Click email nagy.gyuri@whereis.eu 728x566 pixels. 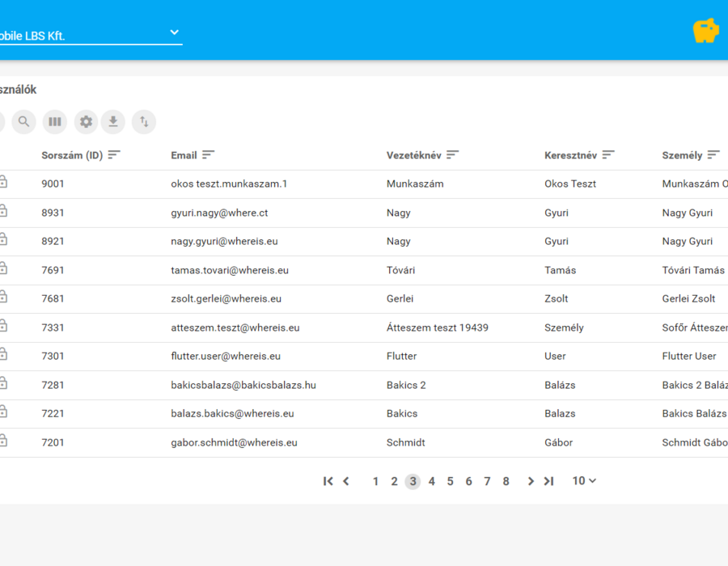[x=224, y=241]
